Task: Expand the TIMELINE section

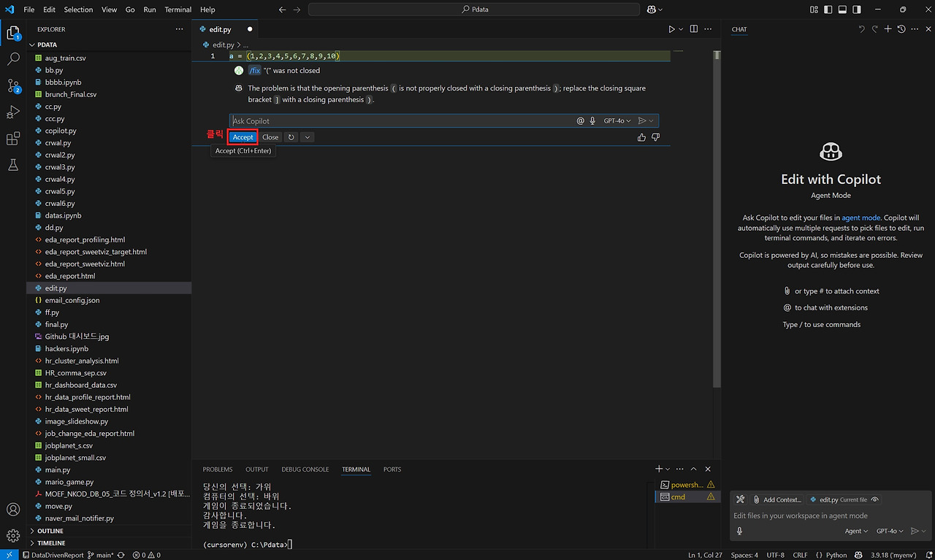Action: tap(51, 543)
